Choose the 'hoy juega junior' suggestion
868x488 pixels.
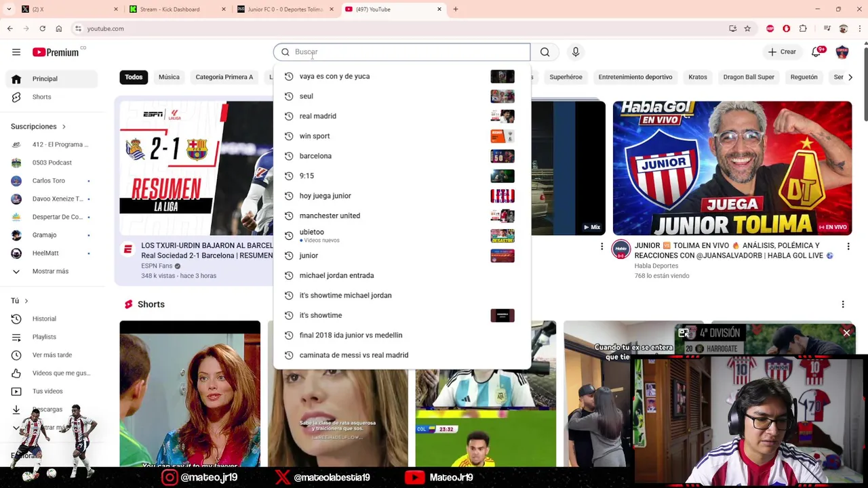(x=401, y=196)
